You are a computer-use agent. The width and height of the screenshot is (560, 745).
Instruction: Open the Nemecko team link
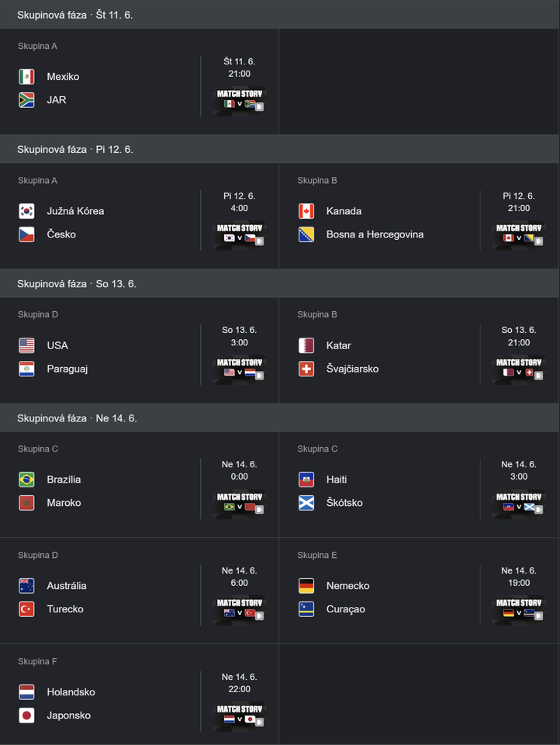pos(347,586)
